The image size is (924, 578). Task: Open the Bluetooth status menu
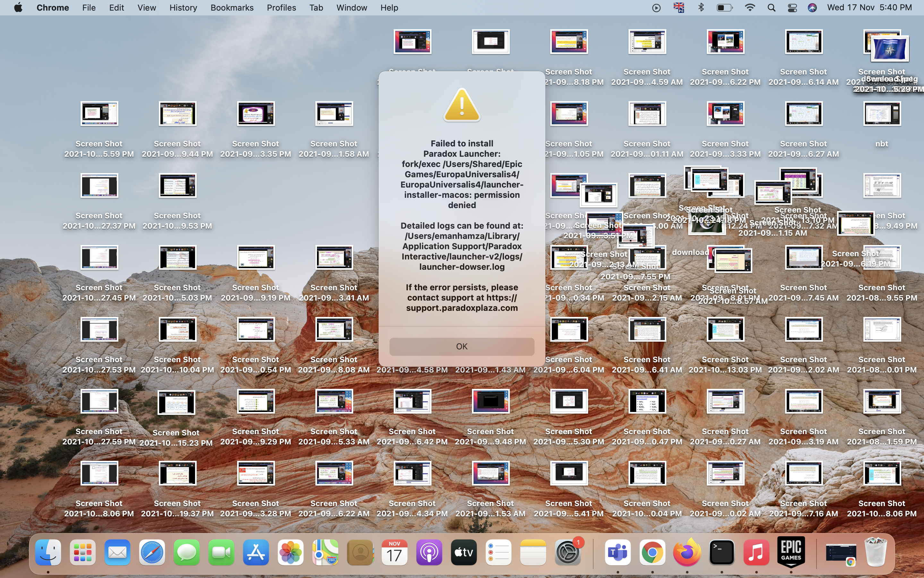click(x=701, y=8)
